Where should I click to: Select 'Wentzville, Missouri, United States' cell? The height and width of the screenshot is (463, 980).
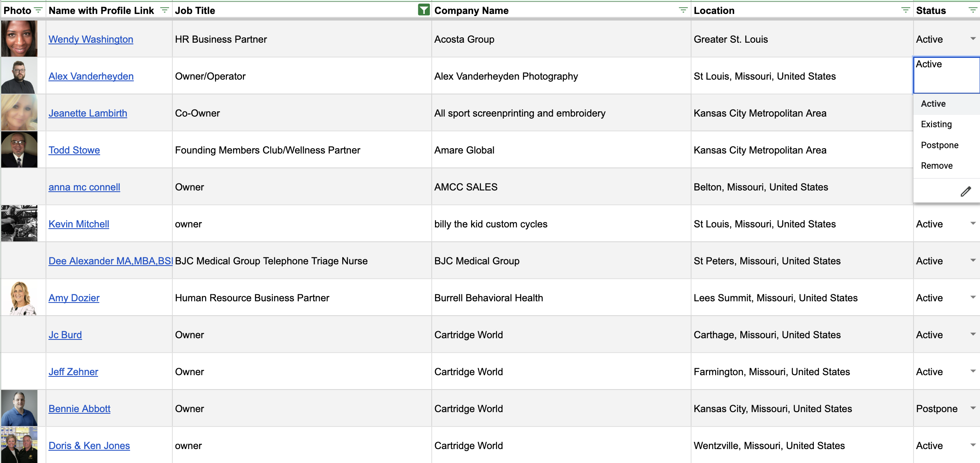(x=802, y=445)
